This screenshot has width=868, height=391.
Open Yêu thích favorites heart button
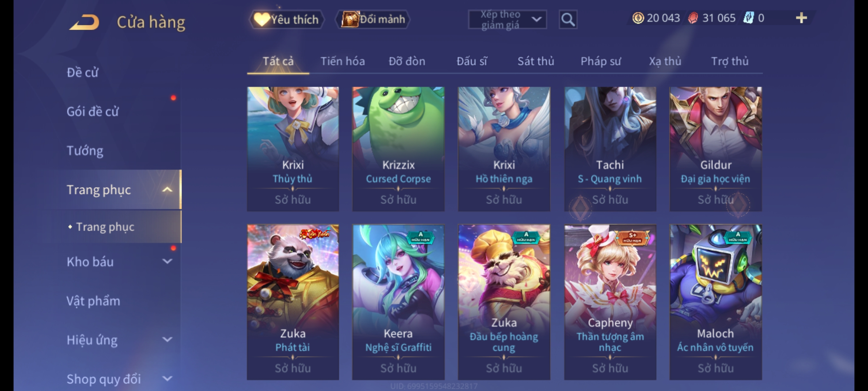pos(286,20)
